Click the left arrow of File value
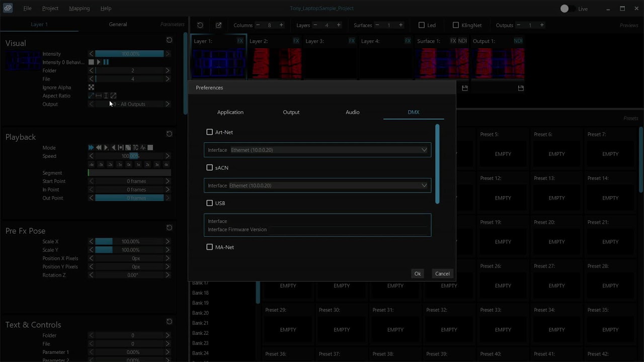 91,79
